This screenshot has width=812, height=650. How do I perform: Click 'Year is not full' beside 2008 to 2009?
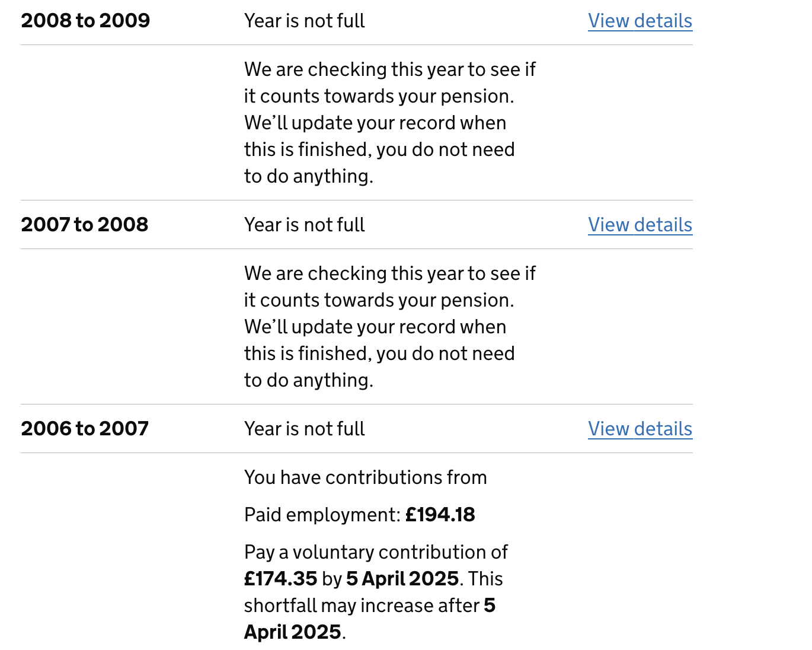coord(305,21)
